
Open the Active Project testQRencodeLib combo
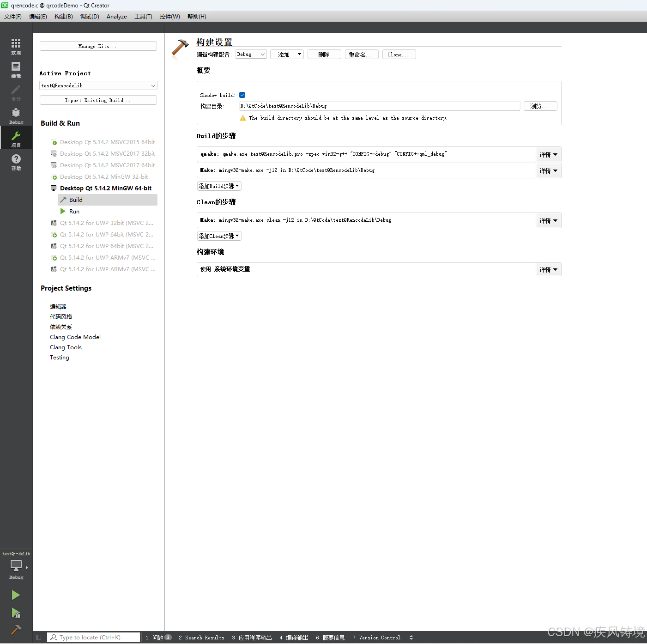98,85
